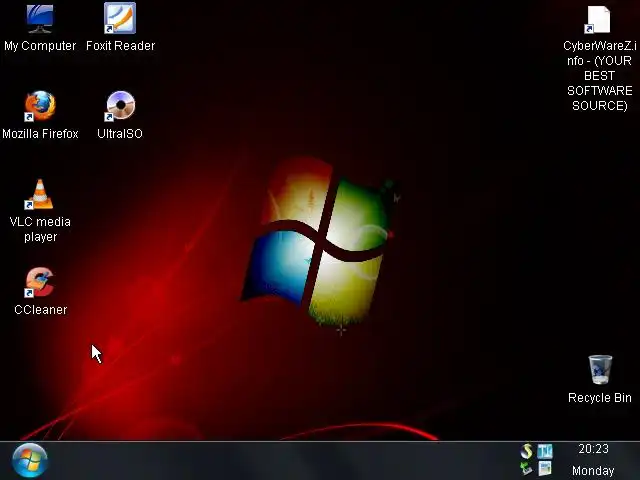Select the Mozilla Firefox shortcut

click(x=40, y=106)
